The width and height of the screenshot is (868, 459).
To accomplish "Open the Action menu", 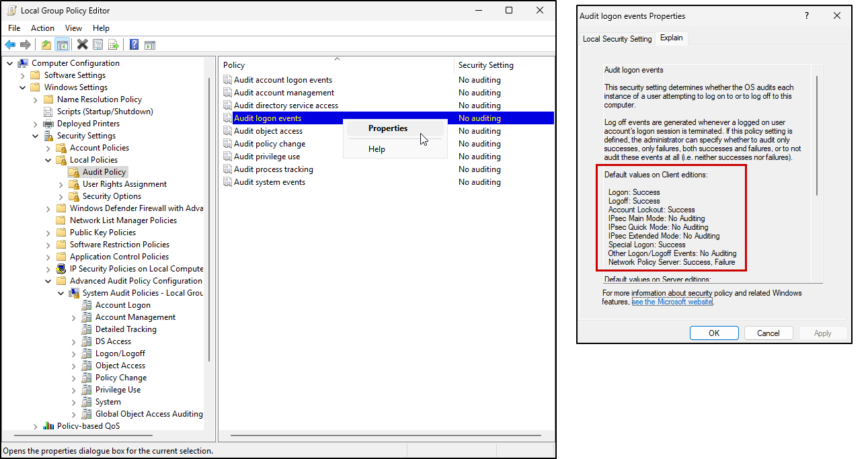I will pos(42,28).
